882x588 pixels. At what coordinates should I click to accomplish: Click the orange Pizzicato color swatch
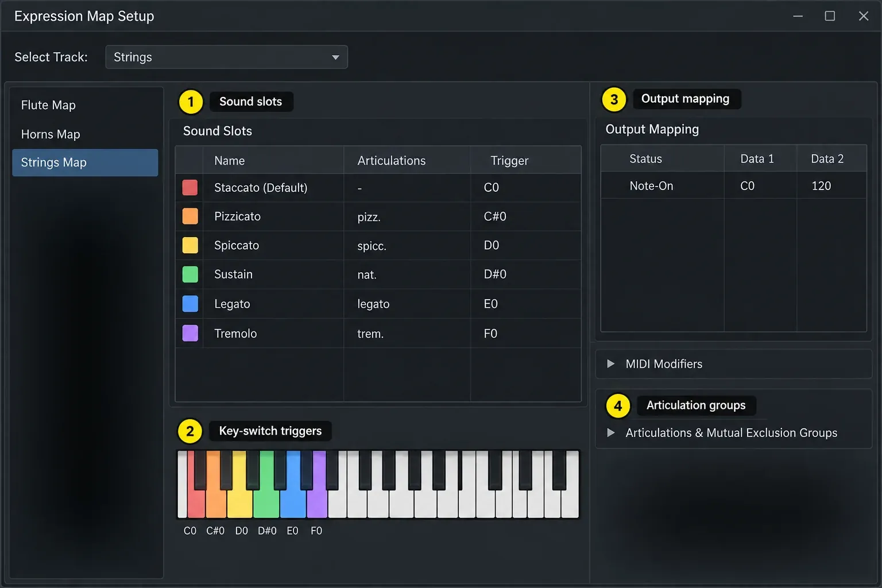tap(190, 216)
